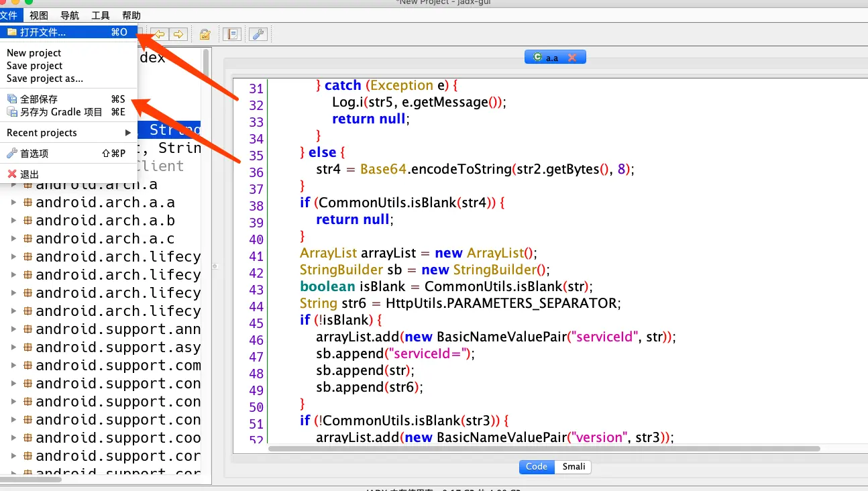Choose 打开文件... from the file menu
The width and height of the screenshot is (868, 491).
click(x=68, y=32)
